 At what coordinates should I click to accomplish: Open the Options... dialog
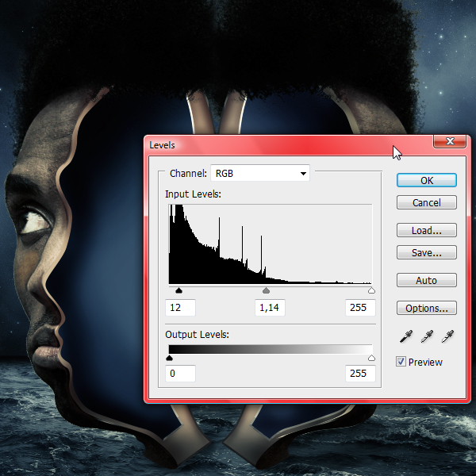pyautogui.click(x=427, y=308)
